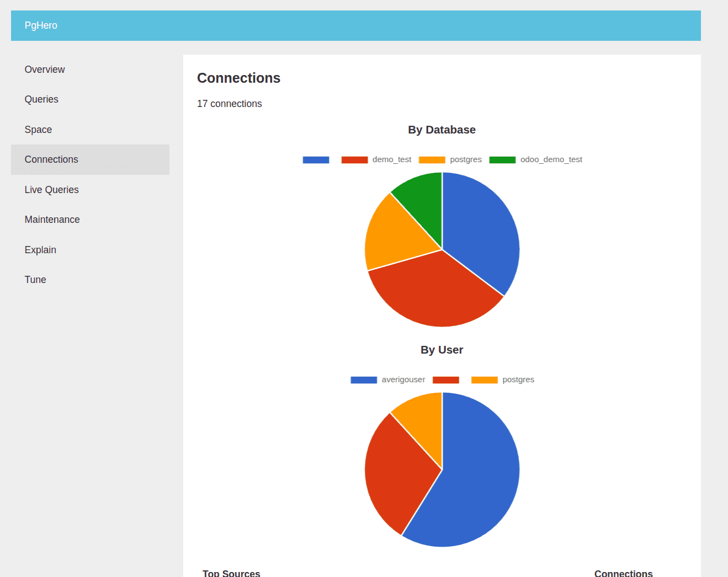Go to the Explain page
Screen dimensions: 728x577
click(x=40, y=249)
